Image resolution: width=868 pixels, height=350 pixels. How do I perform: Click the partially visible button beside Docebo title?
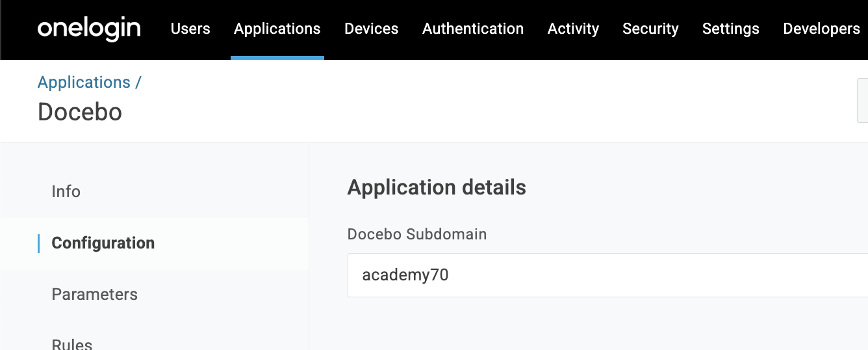[863, 102]
